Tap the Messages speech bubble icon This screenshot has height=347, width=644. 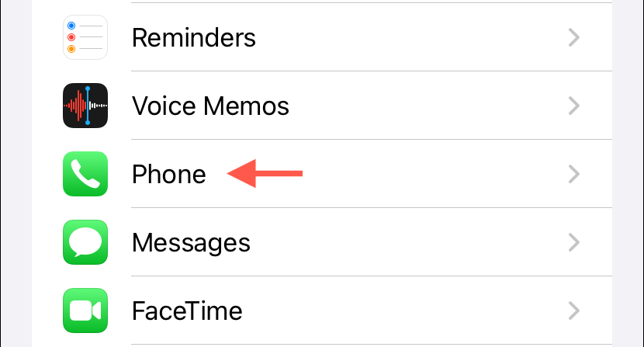click(85, 242)
